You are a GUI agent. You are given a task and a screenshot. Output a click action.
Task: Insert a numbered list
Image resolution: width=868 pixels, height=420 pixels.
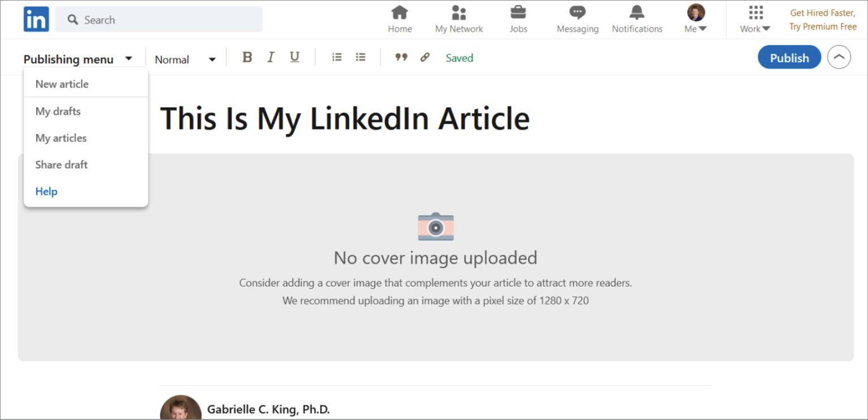tap(336, 57)
